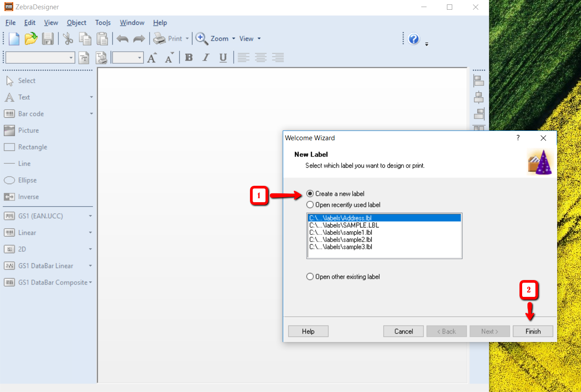Open the Window menu

click(132, 23)
